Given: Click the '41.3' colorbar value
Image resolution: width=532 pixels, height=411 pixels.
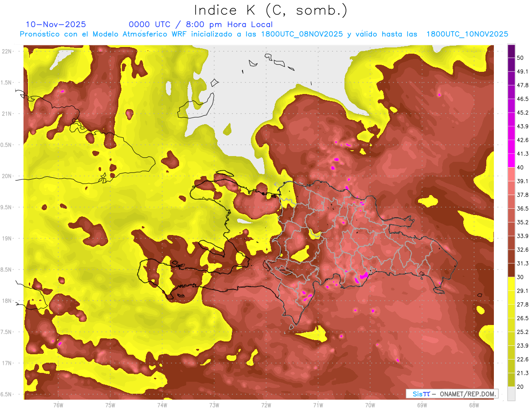Looking at the screenshot, I should (x=523, y=154).
